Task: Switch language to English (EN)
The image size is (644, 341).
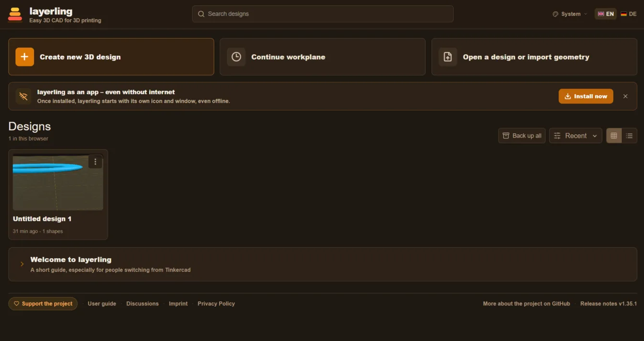Action: click(x=606, y=14)
